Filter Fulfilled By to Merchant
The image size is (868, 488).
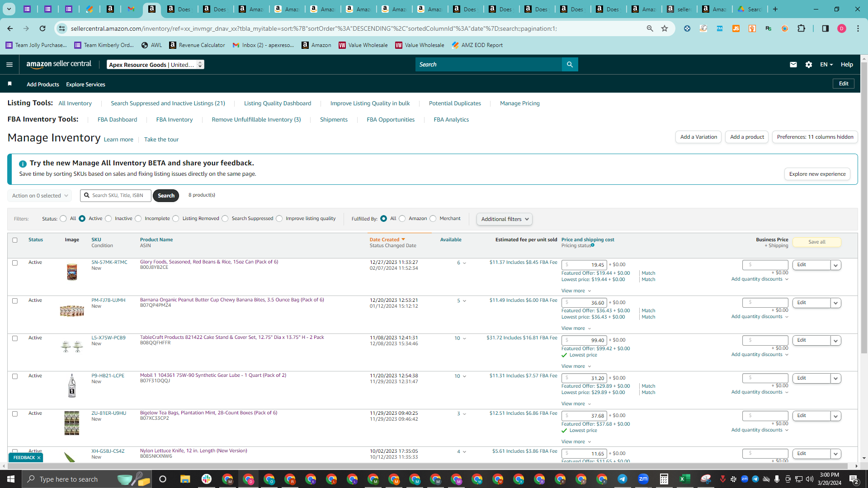433,219
